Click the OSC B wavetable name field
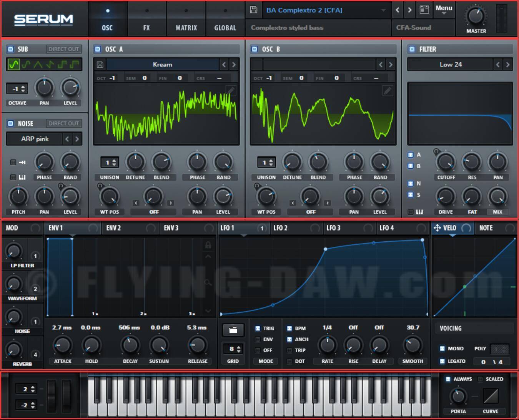519x420 pixels. tap(319, 65)
